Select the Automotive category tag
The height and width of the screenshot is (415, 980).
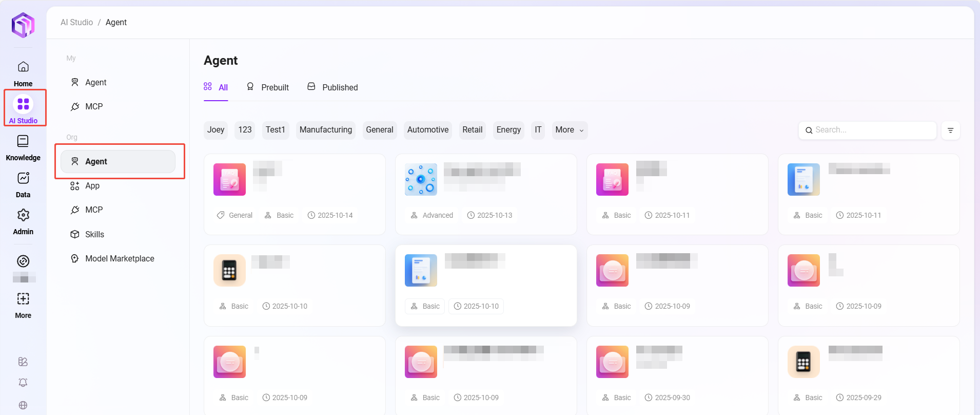click(x=427, y=130)
